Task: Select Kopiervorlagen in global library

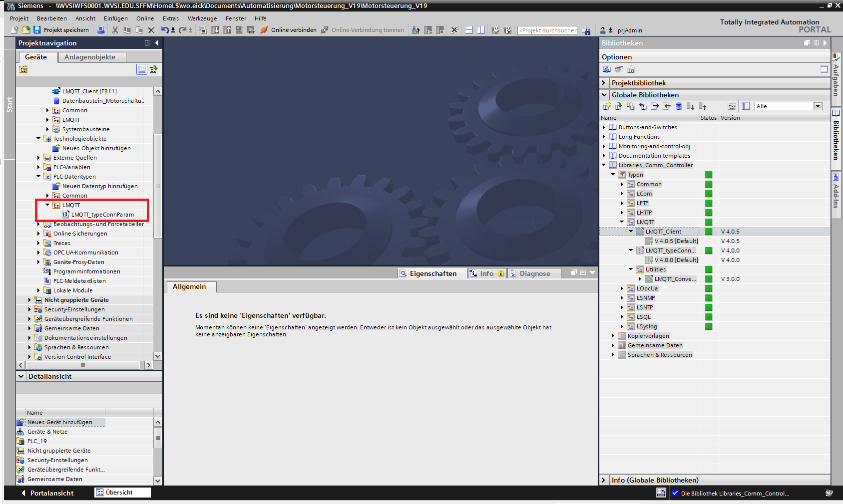Action: tap(648, 336)
